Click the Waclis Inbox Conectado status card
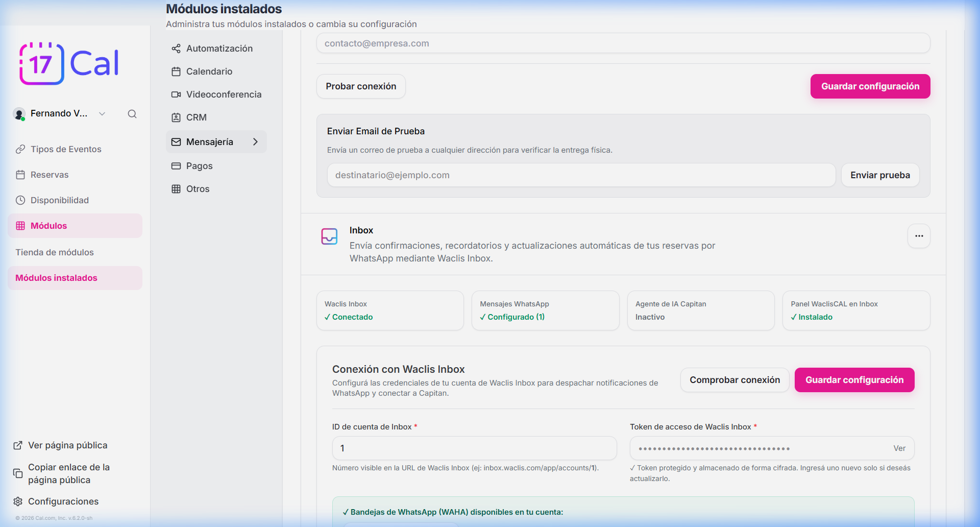This screenshot has width=980, height=527. [x=390, y=310]
